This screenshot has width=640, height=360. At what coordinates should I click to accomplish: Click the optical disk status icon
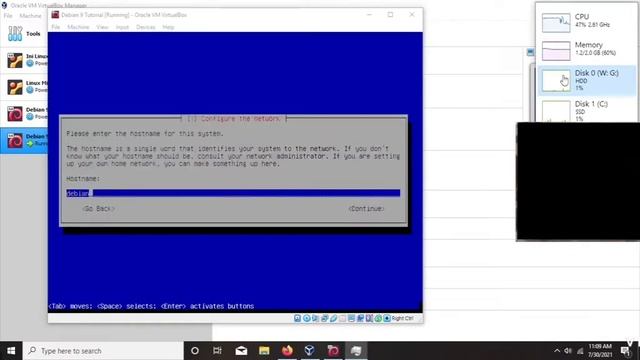307,318
